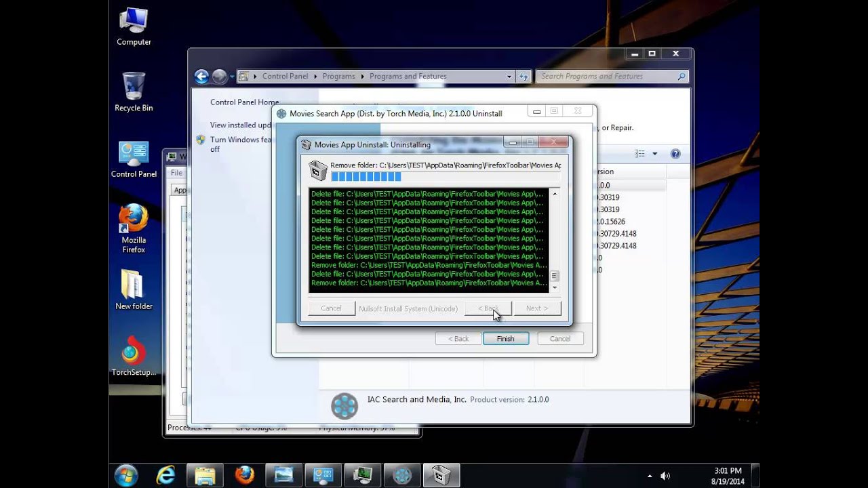Image resolution: width=868 pixels, height=488 pixels.
Task: Click Cancel in Movies App Uninstall dialog
Action: [x=331, y=308]
